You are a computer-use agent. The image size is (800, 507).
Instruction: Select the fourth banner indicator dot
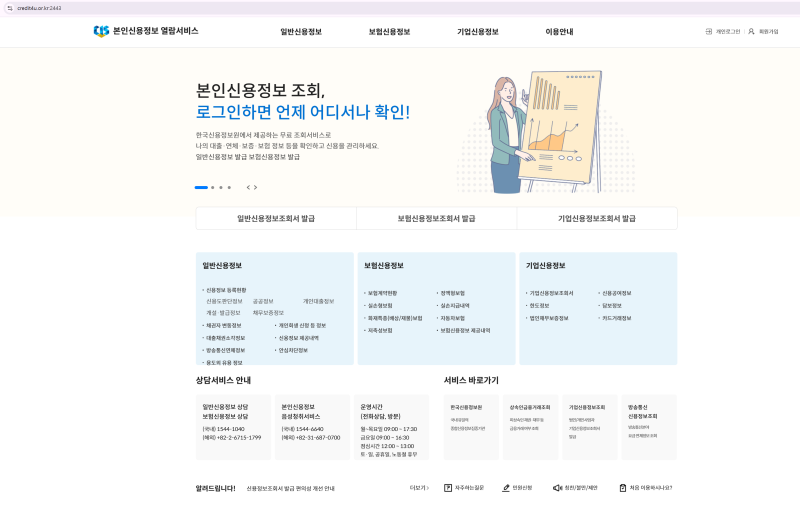[229, 187]
